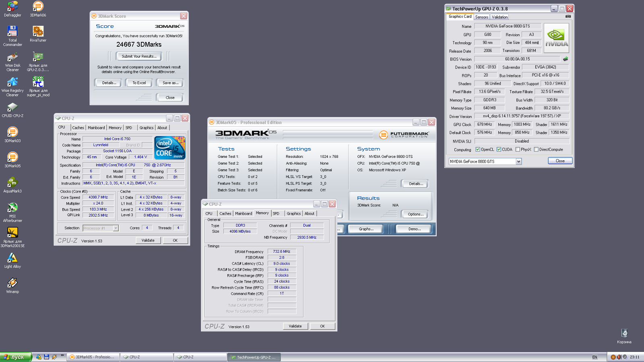644x362 pixels.
Task: Open About tab in memory CPU-Z window
Action: pyautogui.click(x=310, y=213)
